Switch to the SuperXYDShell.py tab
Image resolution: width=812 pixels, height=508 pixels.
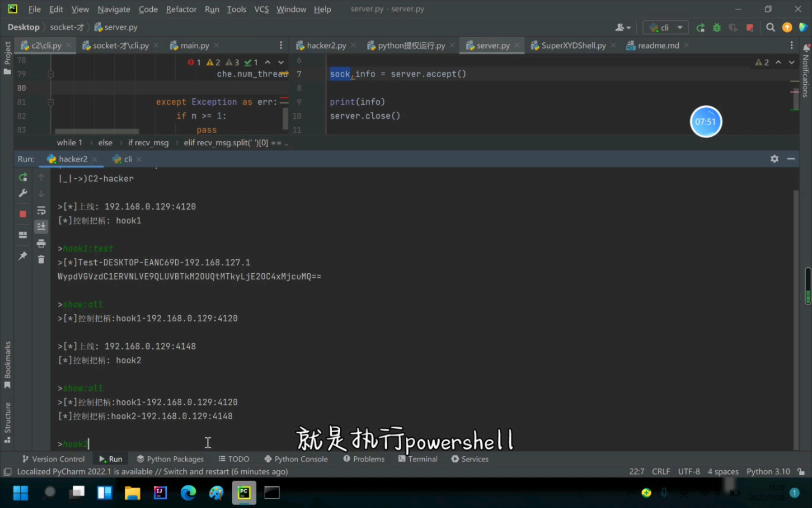pyautogui.click(x=573, y=45)
